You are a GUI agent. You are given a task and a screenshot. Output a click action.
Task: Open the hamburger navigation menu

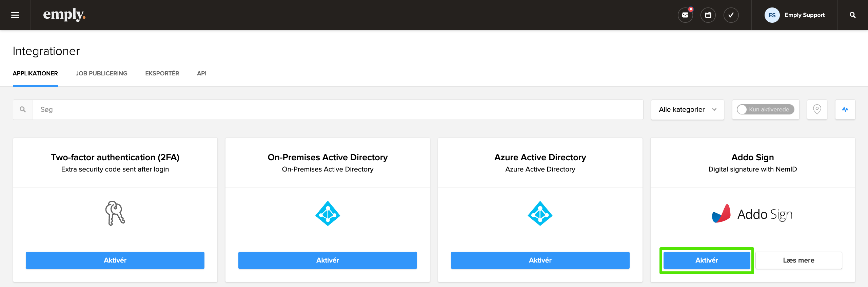[15, 15]
